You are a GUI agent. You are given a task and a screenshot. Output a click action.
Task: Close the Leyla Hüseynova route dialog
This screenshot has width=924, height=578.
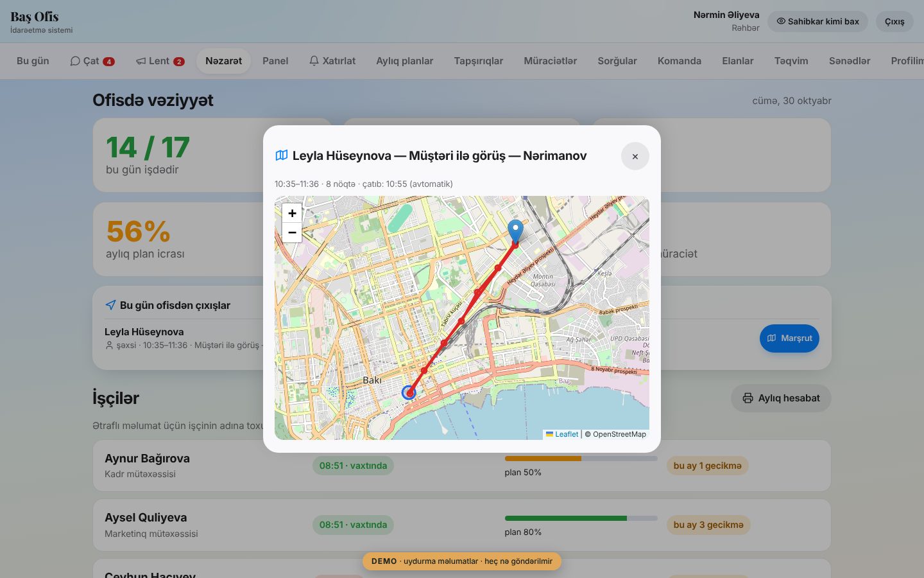(635, 156)
